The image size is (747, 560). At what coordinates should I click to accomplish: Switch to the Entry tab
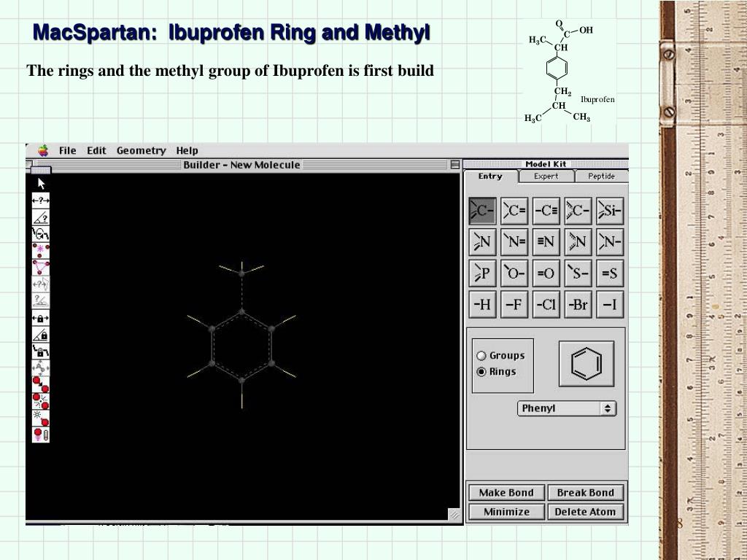[x=491, y=176]
